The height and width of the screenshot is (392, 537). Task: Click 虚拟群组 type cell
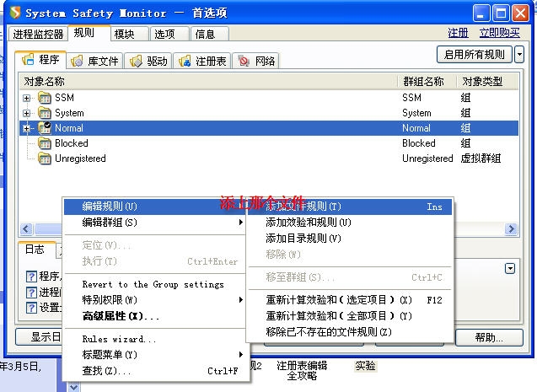(x=481, y=158)
